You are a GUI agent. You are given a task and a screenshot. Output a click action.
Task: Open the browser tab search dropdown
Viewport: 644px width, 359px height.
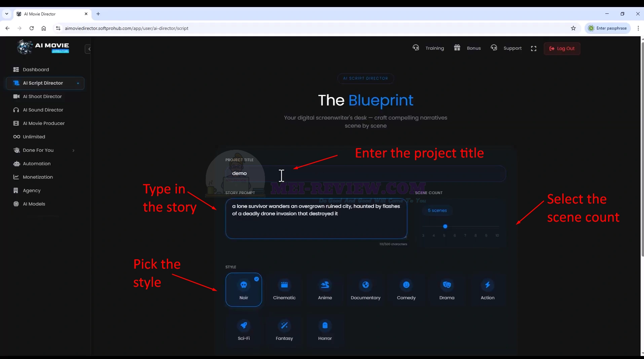click(7, 14)
